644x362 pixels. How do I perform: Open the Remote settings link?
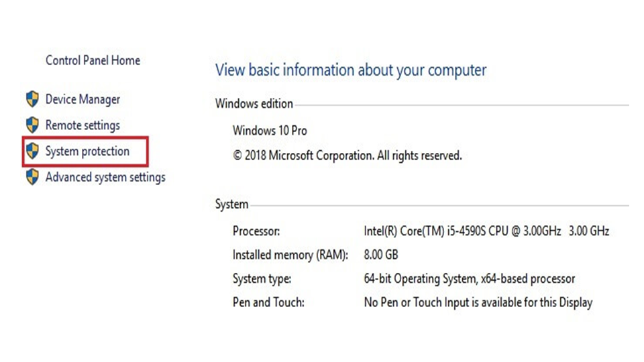[83, 125]
